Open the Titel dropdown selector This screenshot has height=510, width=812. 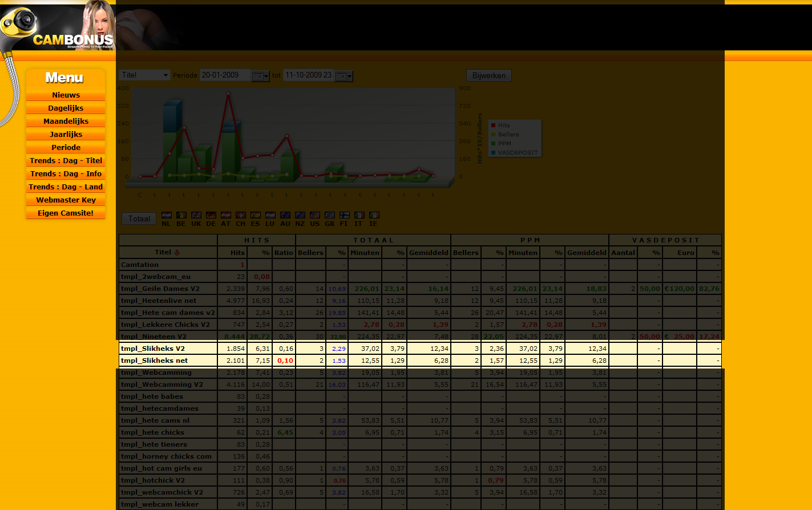(x=144, y=75)
